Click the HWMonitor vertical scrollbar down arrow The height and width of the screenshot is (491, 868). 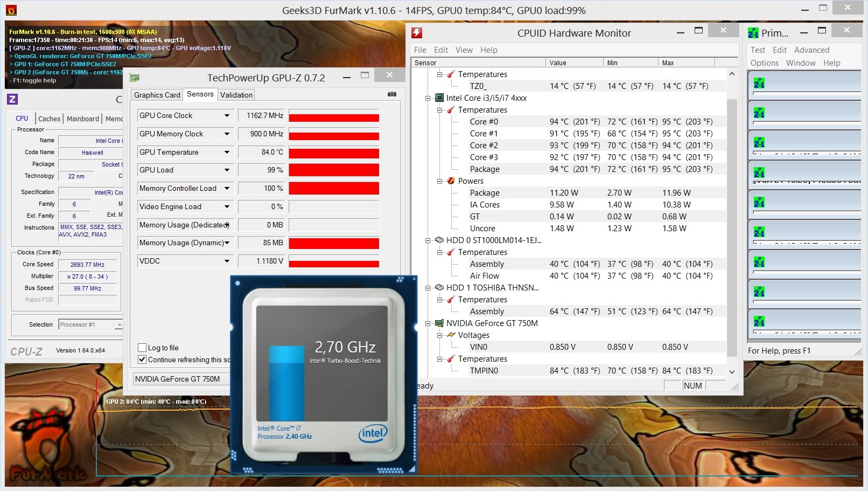[732, 371]
